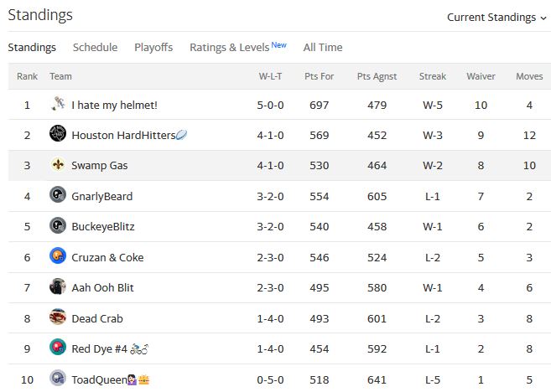Viewport: 551px width, 392px height.
Task: Click the I hate my helmet! team avatar
Action: (x=58, y=104)
